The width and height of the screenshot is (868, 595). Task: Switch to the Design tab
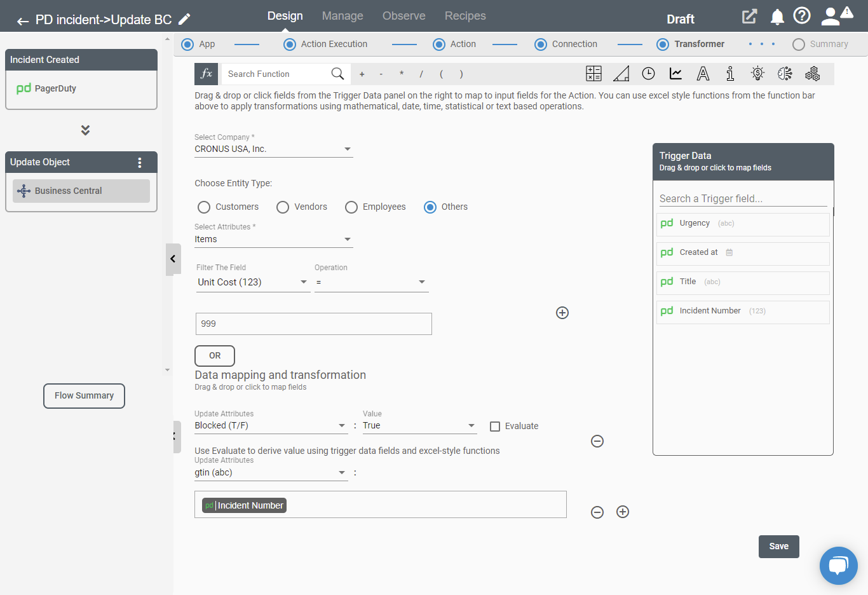285,16
